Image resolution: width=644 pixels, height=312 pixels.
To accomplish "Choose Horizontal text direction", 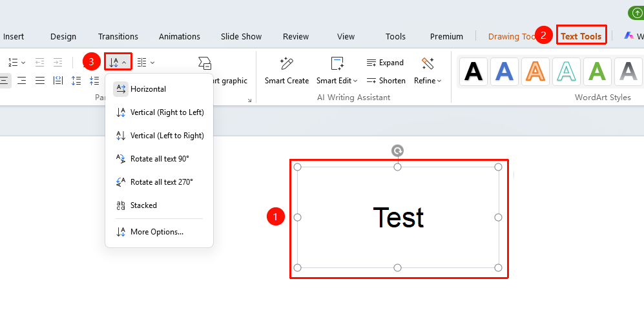I will tap(159, 89).
